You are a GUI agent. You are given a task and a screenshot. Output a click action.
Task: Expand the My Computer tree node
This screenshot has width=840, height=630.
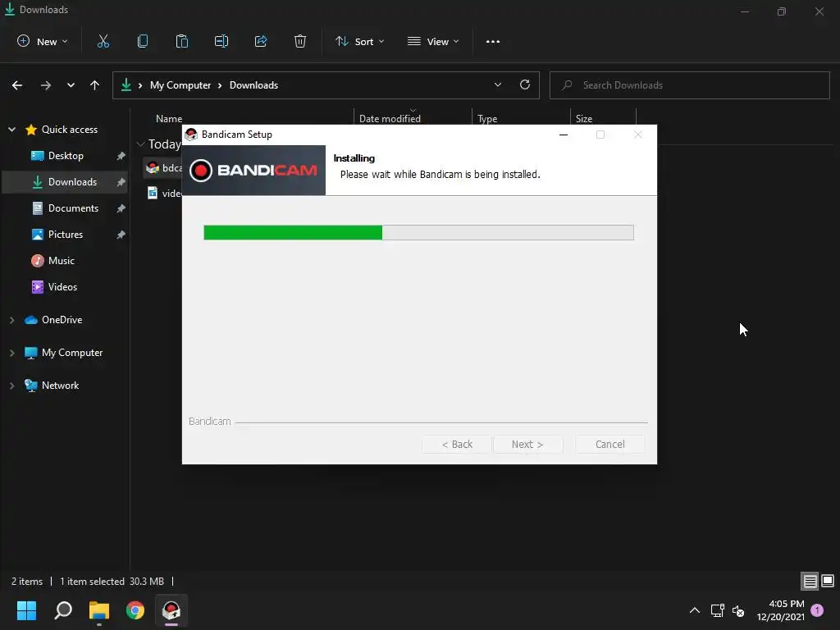[x=11, y=353]
